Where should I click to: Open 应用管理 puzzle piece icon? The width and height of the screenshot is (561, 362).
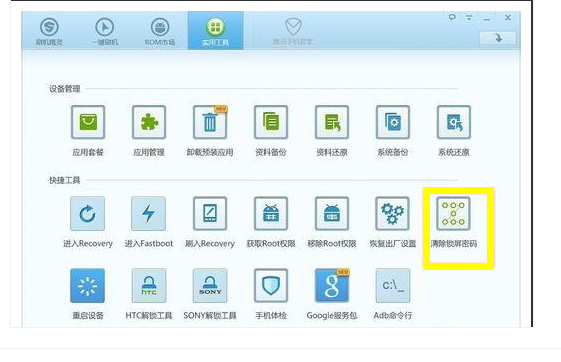[149, 122]
